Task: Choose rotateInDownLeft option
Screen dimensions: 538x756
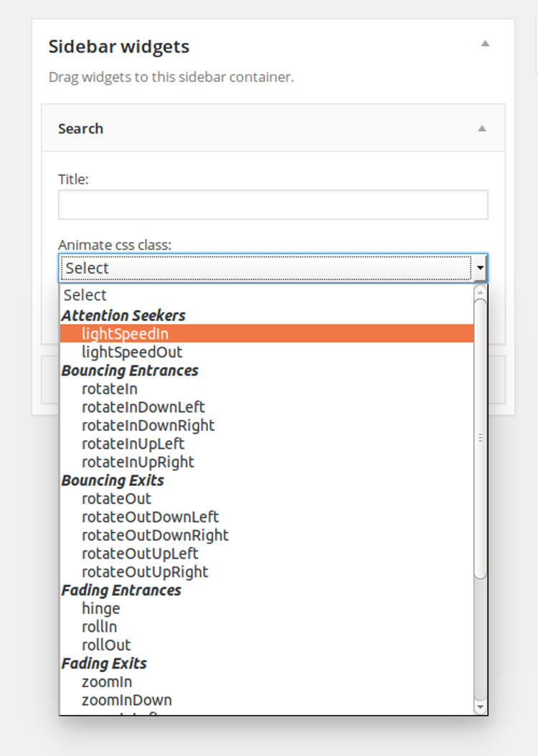Action: 143,407
